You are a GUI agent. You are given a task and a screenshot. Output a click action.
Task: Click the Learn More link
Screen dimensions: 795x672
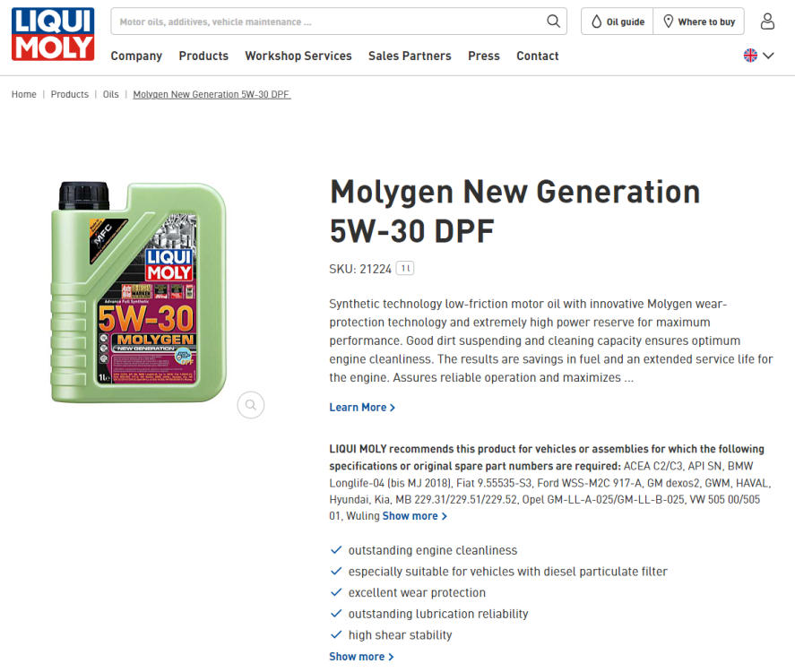point(362,408)
